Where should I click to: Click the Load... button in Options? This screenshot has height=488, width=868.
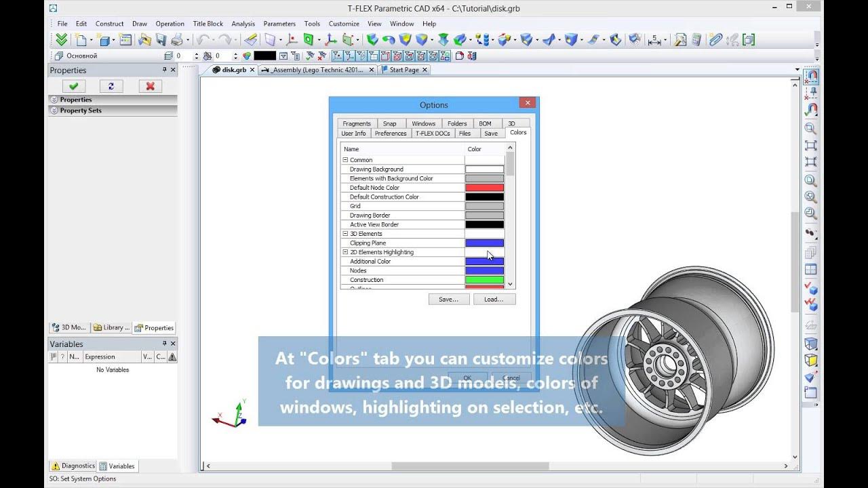coord(494,299)
